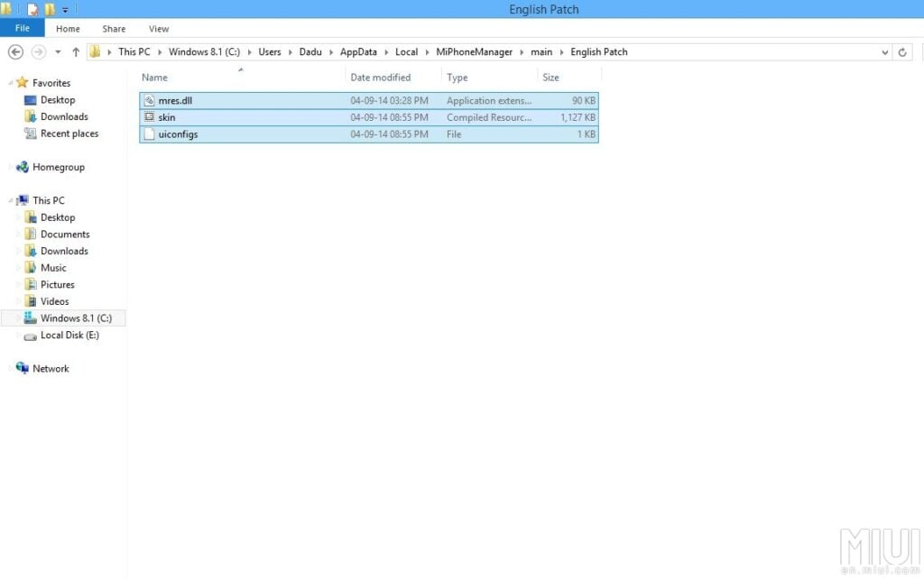The height and width of the screenshot is (580, 924).
Task: Expand the chevron after Windows 8.1 (C:) breadcrumb
Action: click(x=249, y=51)
